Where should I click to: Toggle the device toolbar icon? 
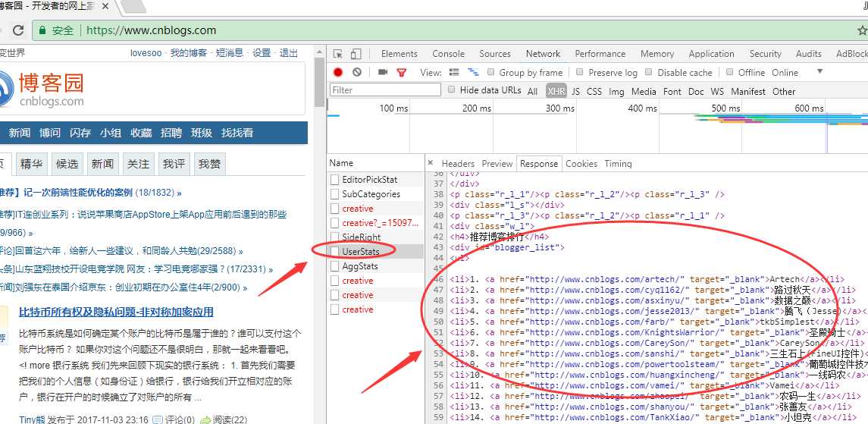pos(356,54)
